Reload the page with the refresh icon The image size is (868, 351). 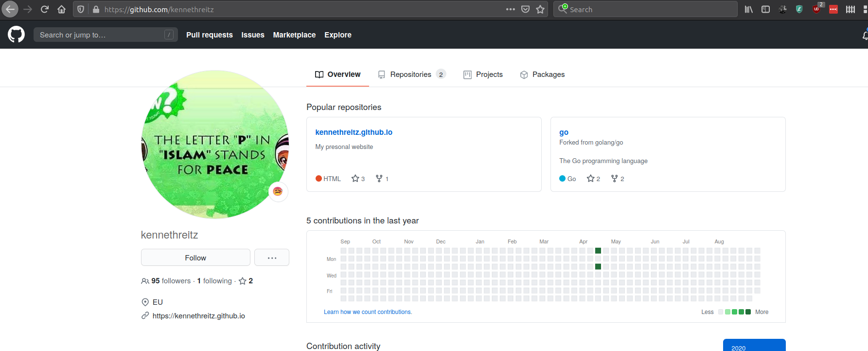(x=44, y=9)
